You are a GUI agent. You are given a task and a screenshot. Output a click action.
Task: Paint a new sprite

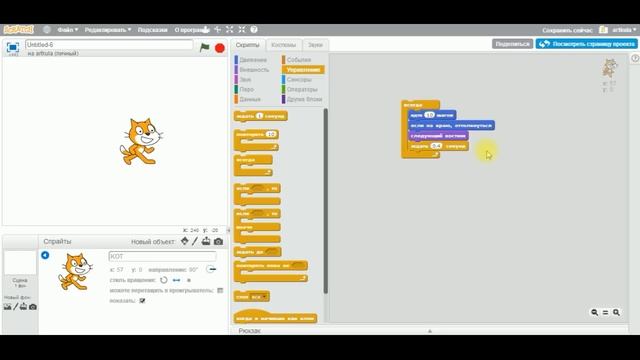pyautogui.click(x=195, y=241)
